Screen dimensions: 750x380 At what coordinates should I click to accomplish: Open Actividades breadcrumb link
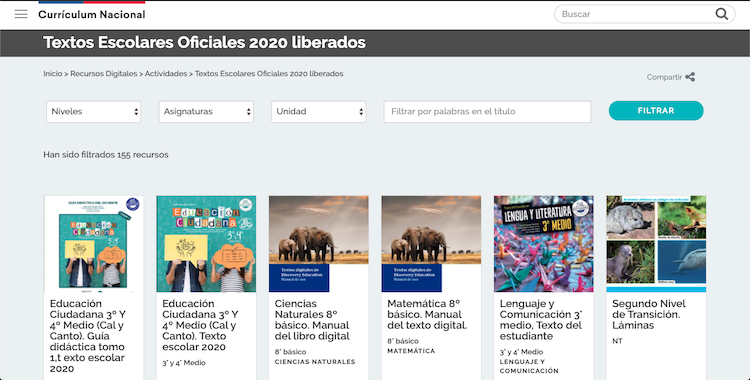click(166, 74)
